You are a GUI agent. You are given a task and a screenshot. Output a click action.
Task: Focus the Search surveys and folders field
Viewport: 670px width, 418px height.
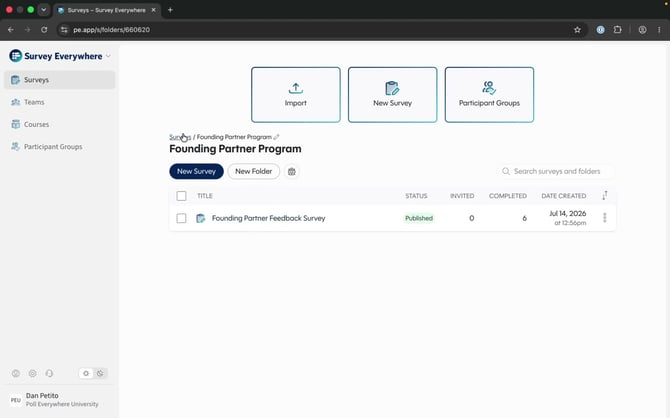tap(557, 171)
